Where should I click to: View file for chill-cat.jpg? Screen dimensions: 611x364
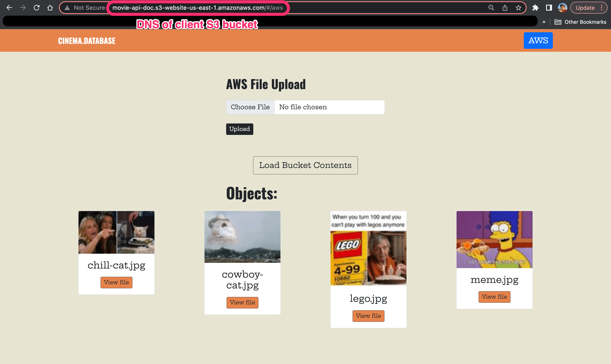pyautogui.click(x=116, y=282)
